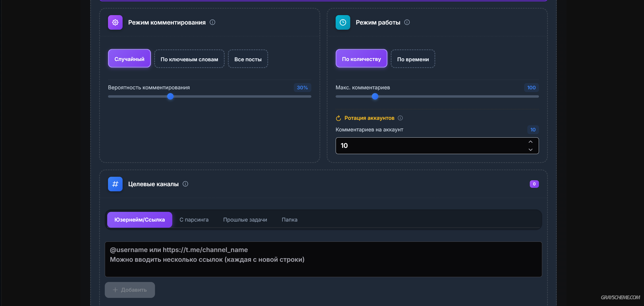Viewport: 644px width, 306px height.
Task: Select По количеству work mode button
Action: pos(361,59)
